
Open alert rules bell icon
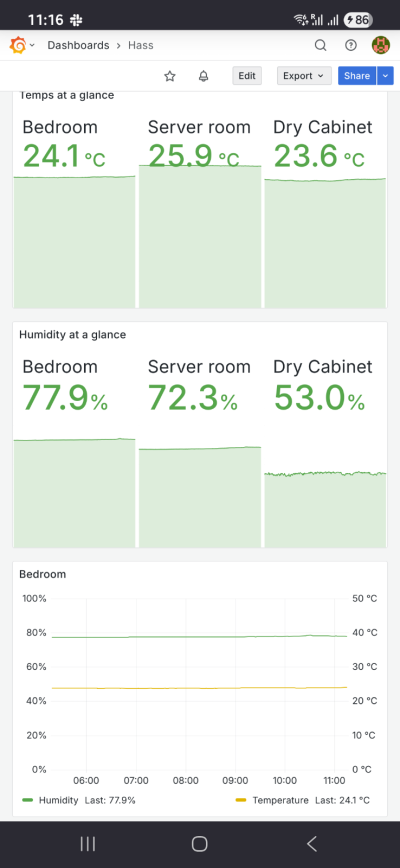(204, 76)
